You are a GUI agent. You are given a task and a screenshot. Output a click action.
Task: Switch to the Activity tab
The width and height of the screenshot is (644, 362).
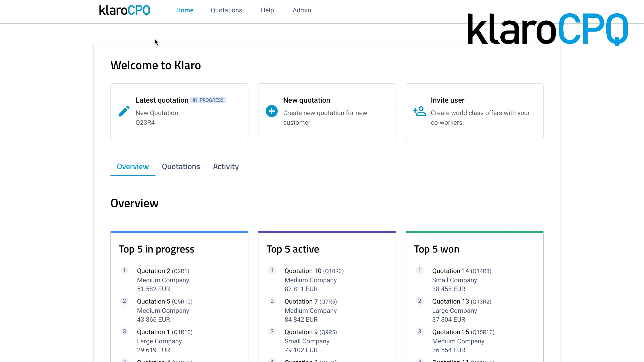tap(226, 166)
